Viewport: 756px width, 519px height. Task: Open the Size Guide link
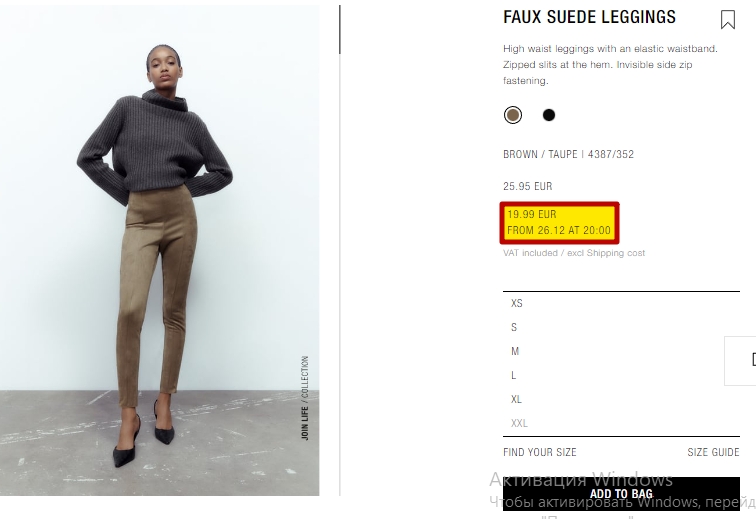tap(713, 452)
